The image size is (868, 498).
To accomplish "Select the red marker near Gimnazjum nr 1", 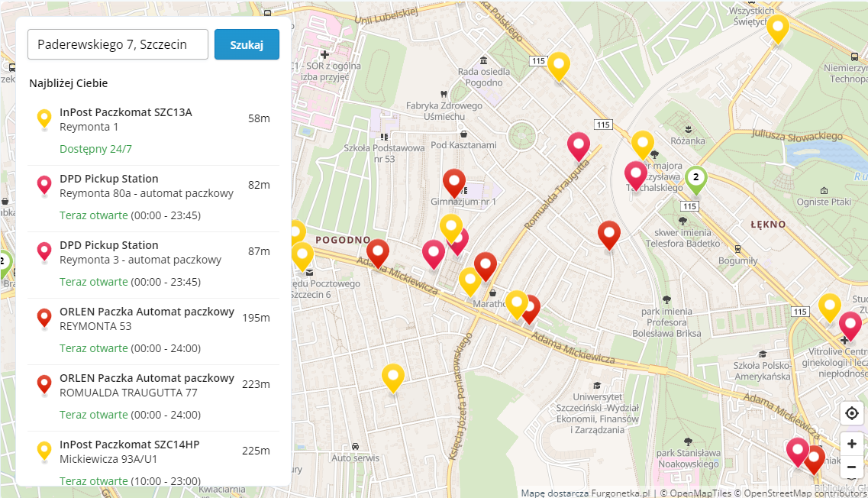I will click(x=454, y=183).
